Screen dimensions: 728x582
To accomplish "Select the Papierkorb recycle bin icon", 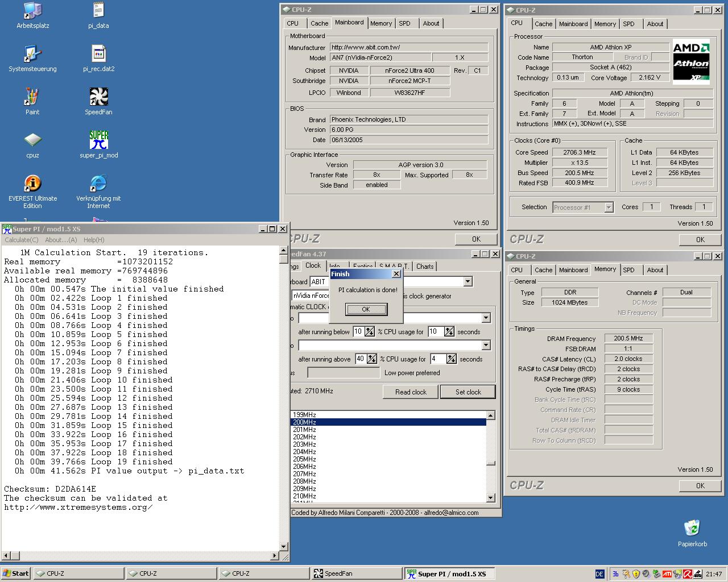I will click(692, 533).
